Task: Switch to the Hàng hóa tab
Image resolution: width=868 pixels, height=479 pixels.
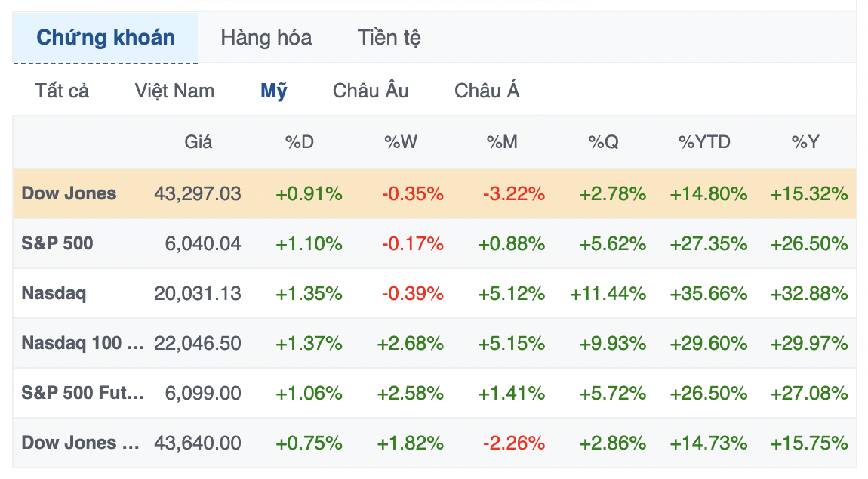Action: click(x=266, y=38)
